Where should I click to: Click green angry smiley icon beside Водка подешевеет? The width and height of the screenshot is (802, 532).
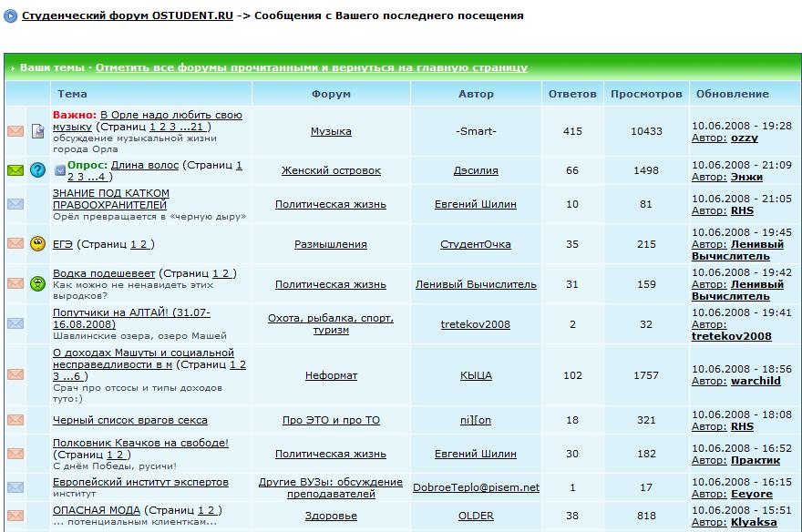click(38, 283)
